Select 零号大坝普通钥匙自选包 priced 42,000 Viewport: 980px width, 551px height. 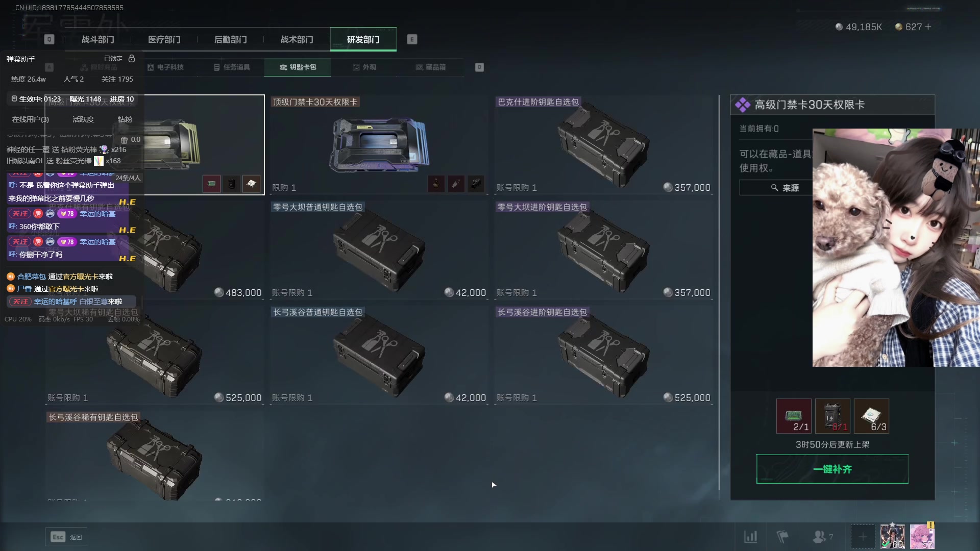point(379,250)
